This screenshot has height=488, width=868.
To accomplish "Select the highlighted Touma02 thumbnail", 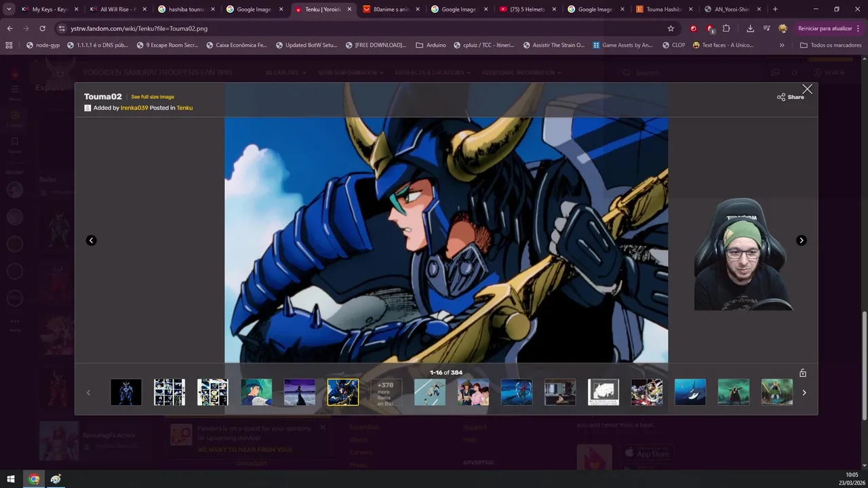I will point(343,392).
